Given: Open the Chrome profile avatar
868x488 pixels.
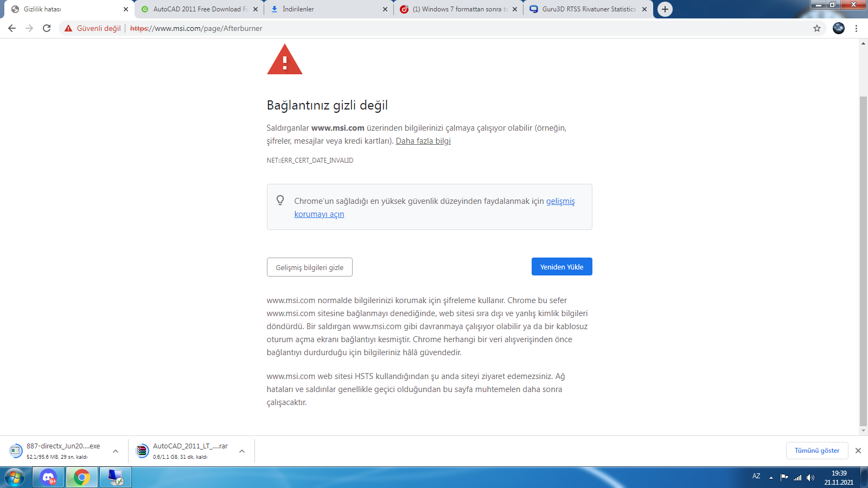Looking at the screenshot, I should coord(839,28).
